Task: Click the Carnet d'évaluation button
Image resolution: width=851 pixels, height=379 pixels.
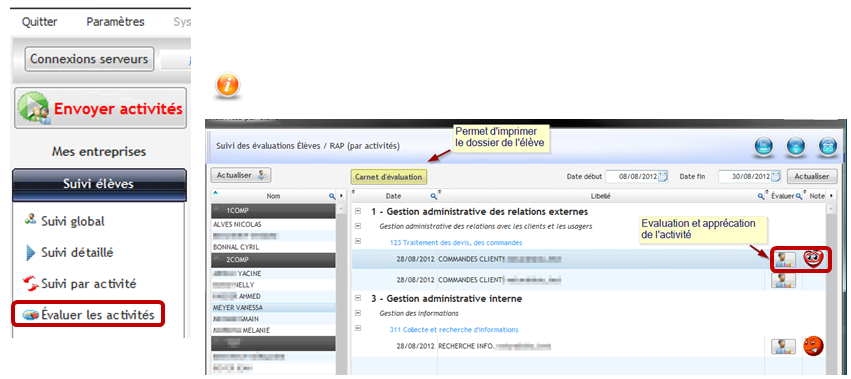Action: (389, 176)
